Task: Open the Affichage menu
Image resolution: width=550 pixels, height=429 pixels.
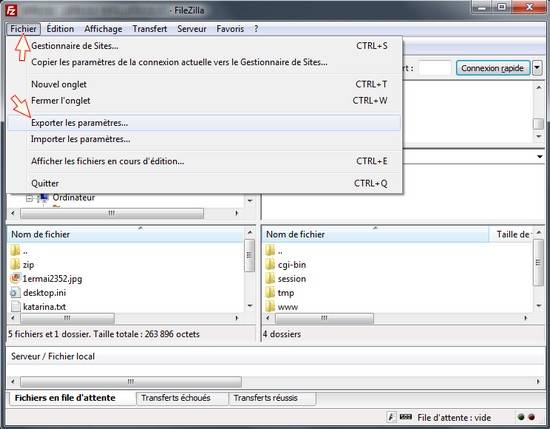Action: 103,29
